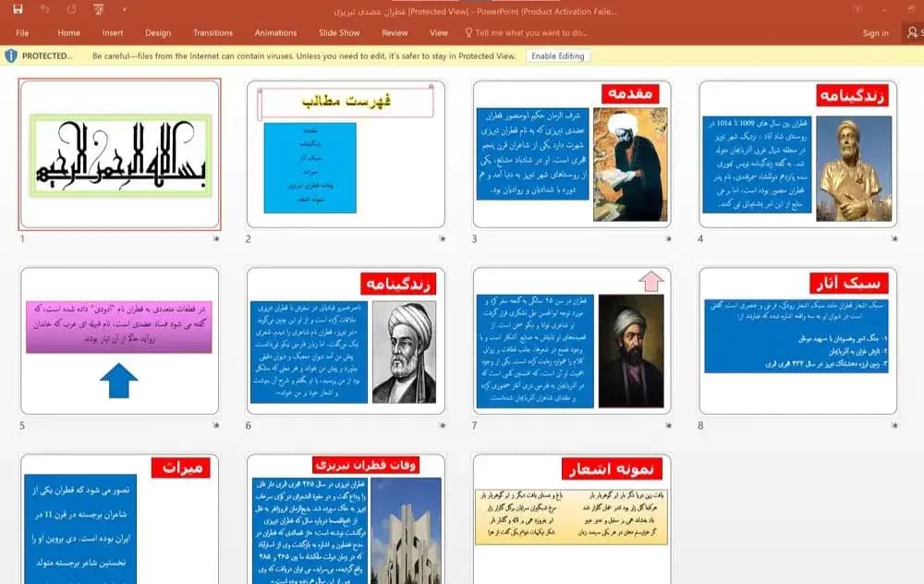The image size is (924, 584).
Task: Open the Ribbon Display Options icon in the title bar
Action: [x=857, y=9]
